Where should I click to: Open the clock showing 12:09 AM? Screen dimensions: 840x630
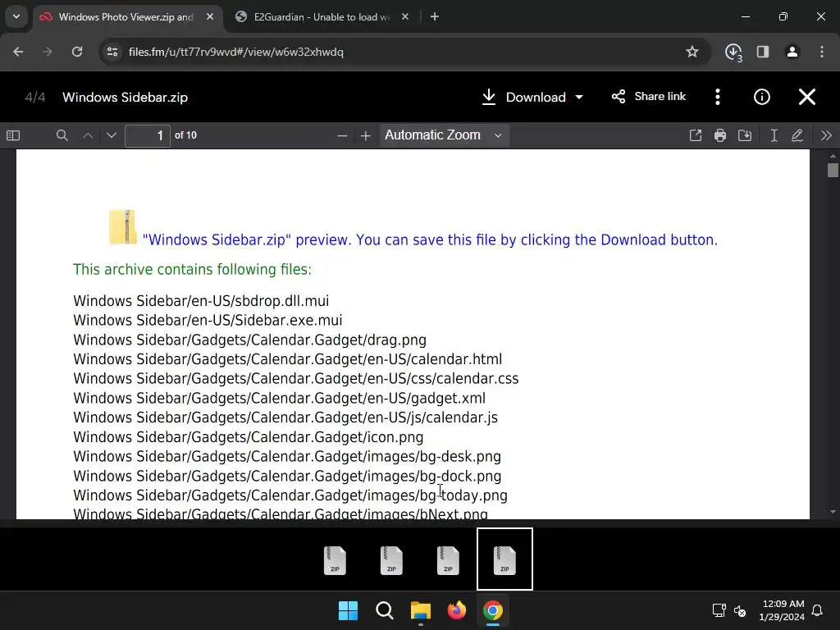[x=782, y=610]
